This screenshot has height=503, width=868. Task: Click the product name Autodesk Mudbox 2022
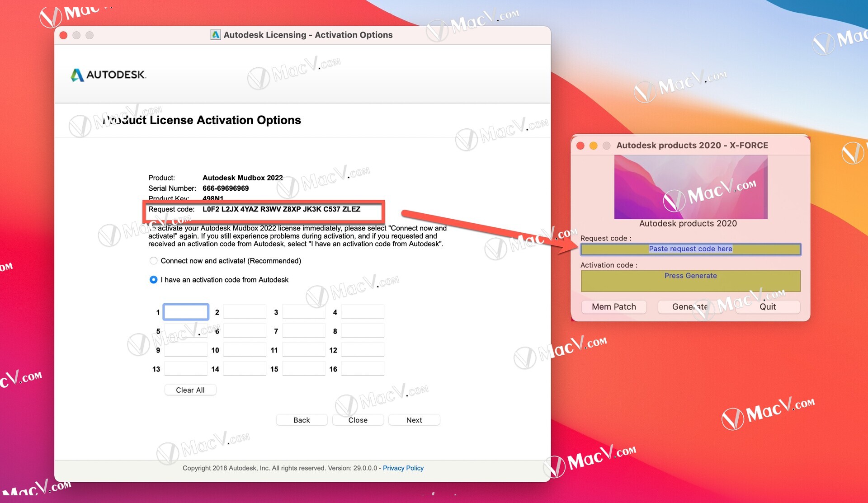[x=243, y=178]
